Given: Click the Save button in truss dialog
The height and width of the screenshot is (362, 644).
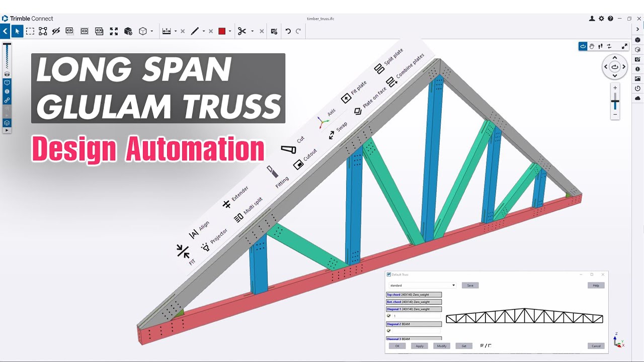Looking at the screenshot, I should coord(470,285).
